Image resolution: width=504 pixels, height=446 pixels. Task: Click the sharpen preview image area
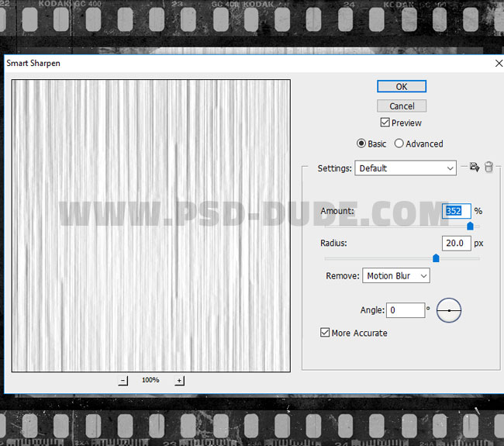pyautogui.click(x=151, y=226)
